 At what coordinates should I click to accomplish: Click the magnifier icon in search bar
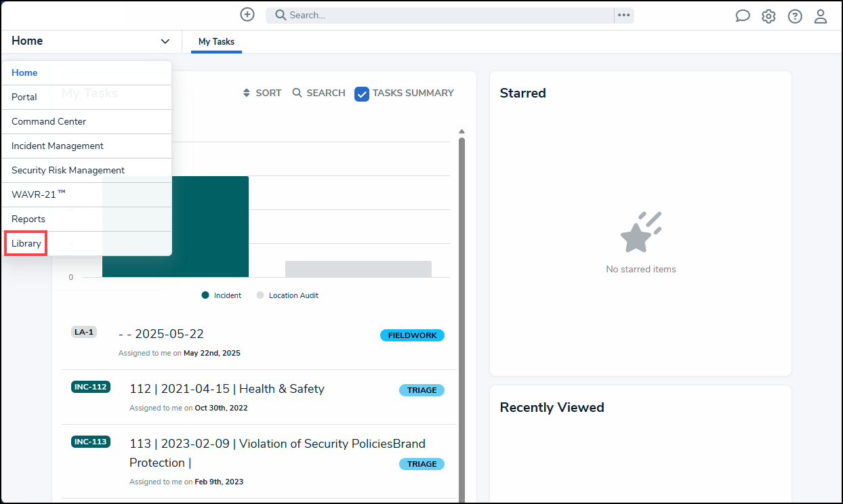(281, 15)
